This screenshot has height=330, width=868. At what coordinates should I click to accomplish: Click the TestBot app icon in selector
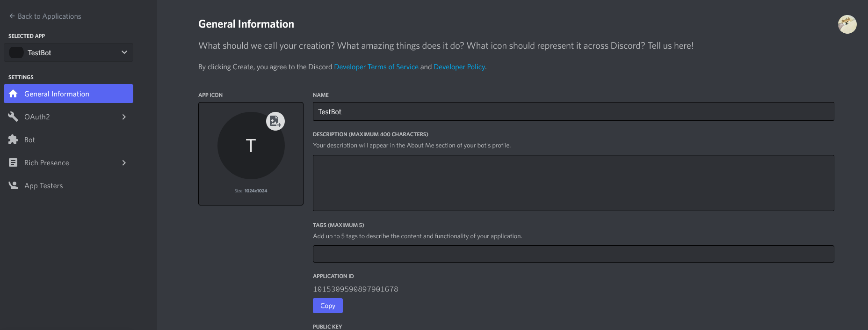pos(16,52)
